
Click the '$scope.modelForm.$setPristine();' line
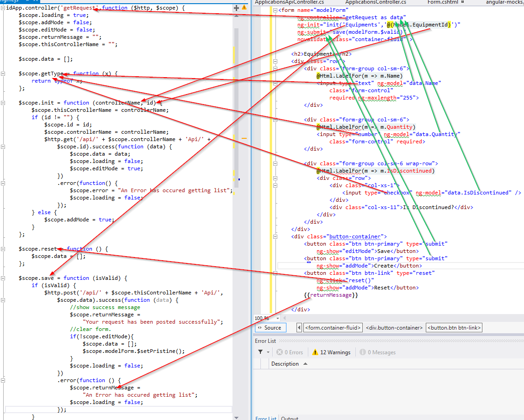[134, 351]
